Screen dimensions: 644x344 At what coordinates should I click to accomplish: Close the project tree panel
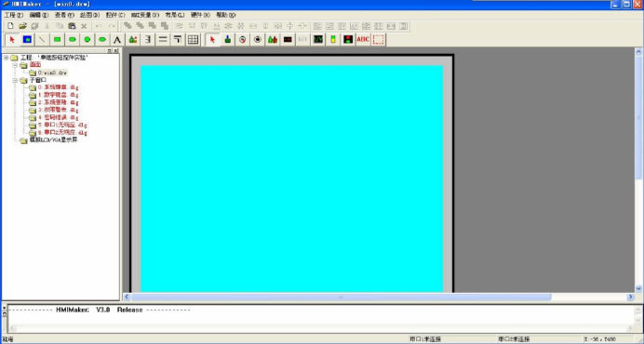pyautogui.click(x=116, y=51)
